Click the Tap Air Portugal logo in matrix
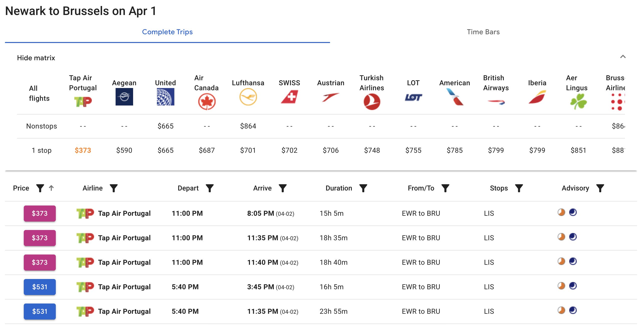The width and height of the screenshot is (644, 325). 83,101
